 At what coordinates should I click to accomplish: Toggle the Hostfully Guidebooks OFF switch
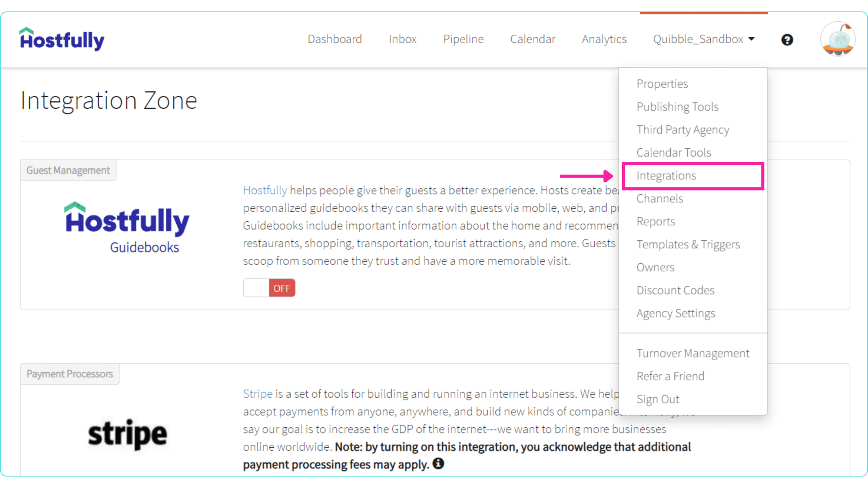click(x=269, y=288)
